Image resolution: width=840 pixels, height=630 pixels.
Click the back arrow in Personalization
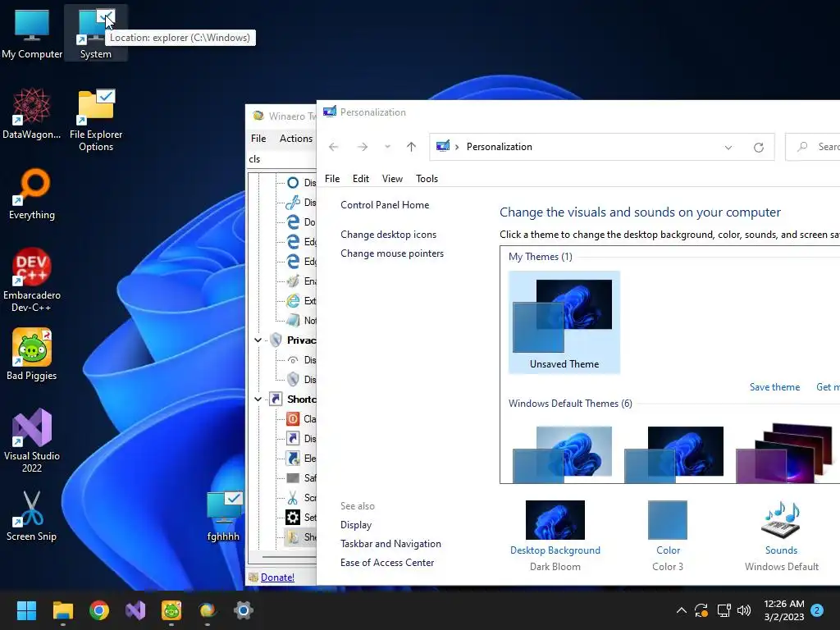[x=333, y=147]
